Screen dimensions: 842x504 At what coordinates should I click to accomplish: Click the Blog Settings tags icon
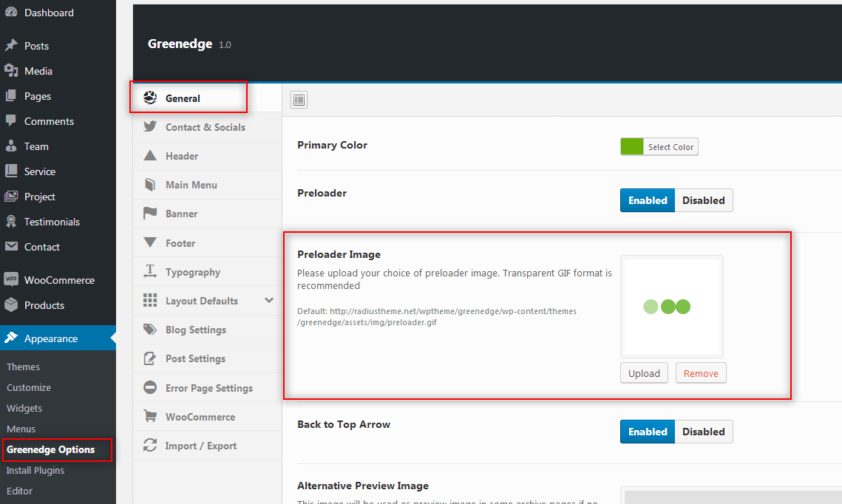pos(150,330)
